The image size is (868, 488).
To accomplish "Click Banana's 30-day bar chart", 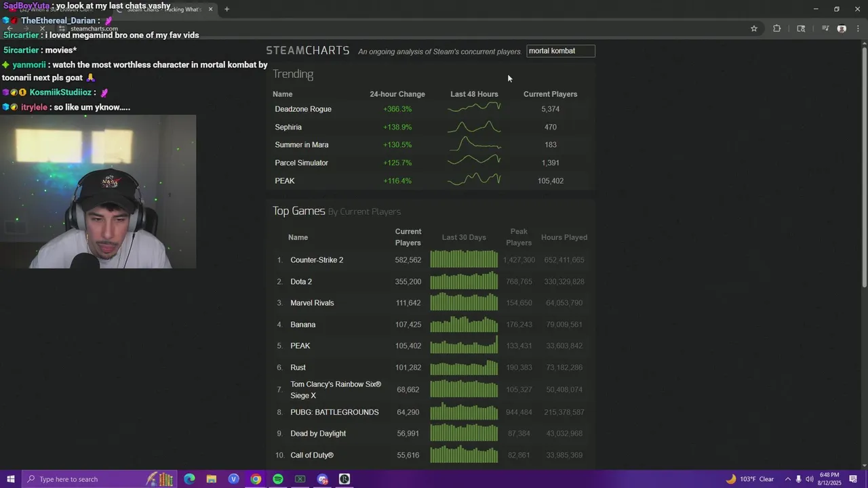I will click(x=464, y=324).
